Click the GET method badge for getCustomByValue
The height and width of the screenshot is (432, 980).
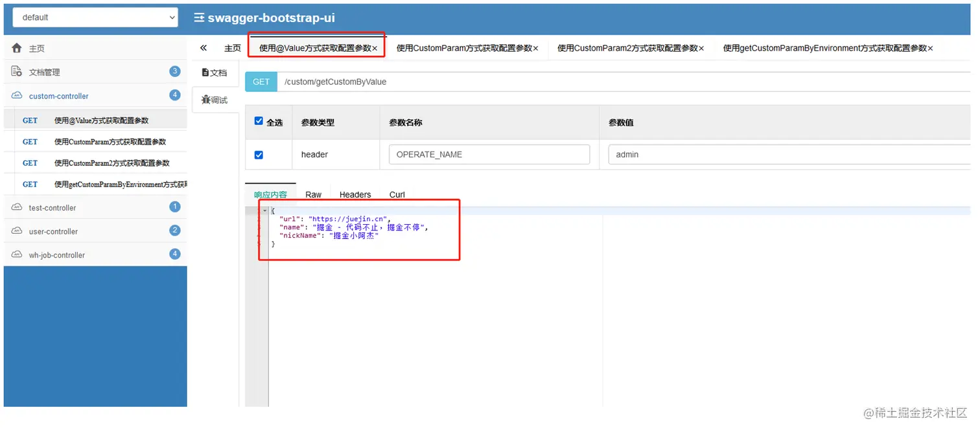(261, 82)
